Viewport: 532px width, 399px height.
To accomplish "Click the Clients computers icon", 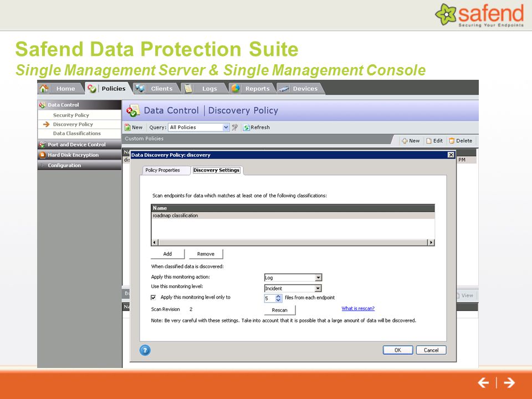I will (140, 89).
